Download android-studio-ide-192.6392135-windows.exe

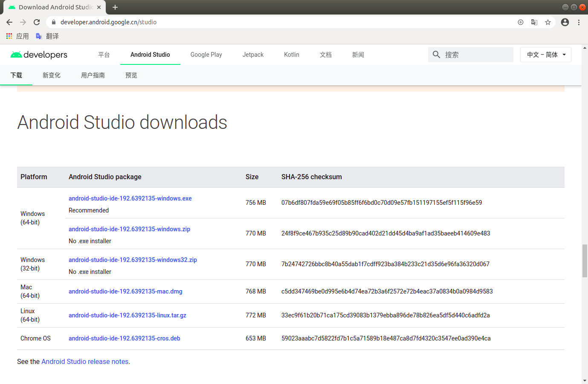[130, 198]
